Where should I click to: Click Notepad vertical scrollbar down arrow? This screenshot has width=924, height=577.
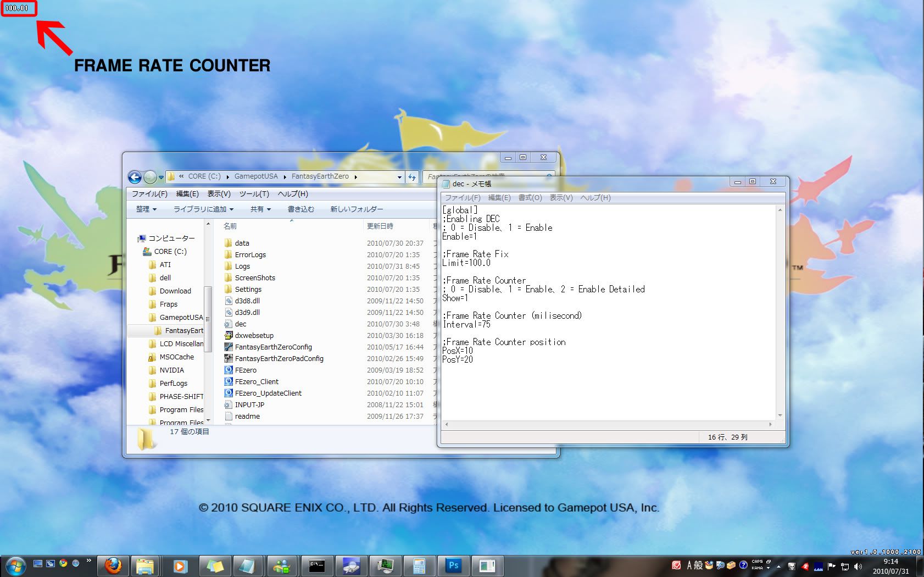point(780,415)
